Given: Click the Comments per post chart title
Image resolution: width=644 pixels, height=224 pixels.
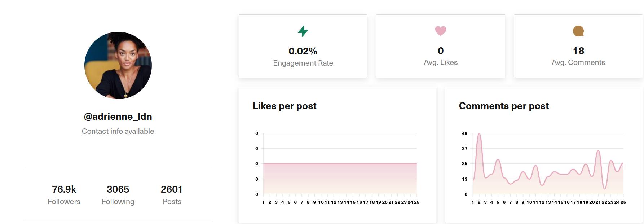Looking at the screenshot, I should click(x=504, y=106).
